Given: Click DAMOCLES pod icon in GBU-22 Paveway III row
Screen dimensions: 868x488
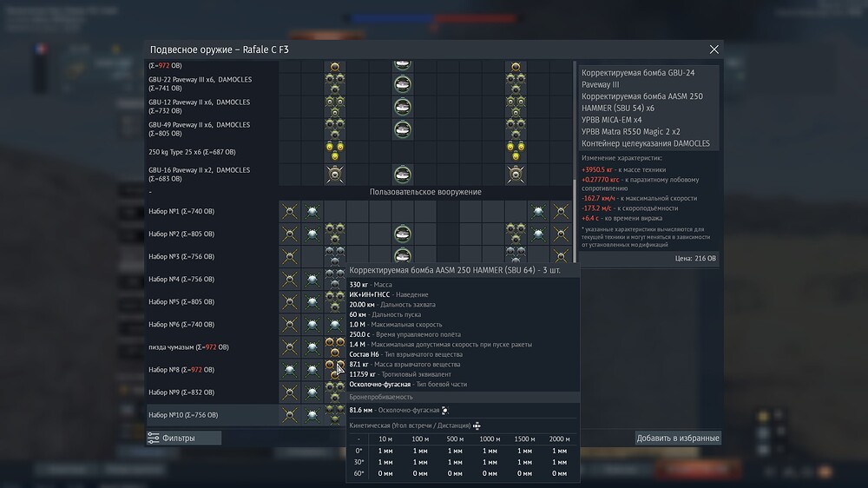Looking at the screenshot, I should coord(403,84).
